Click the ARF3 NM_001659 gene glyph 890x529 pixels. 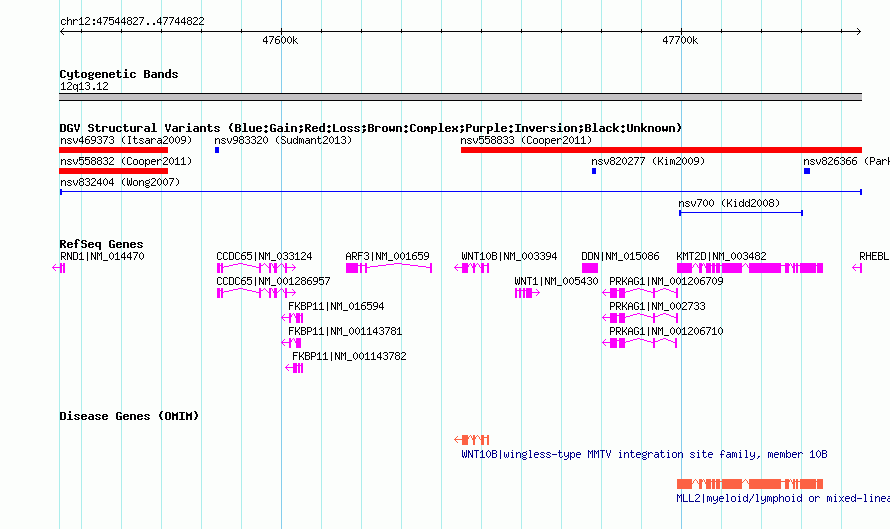point(389,268)
